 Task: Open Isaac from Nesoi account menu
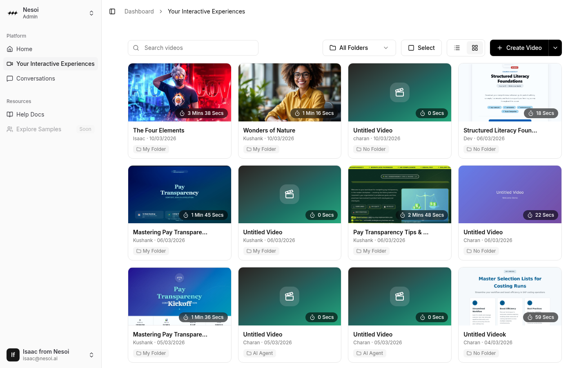(x=91, y=355)
